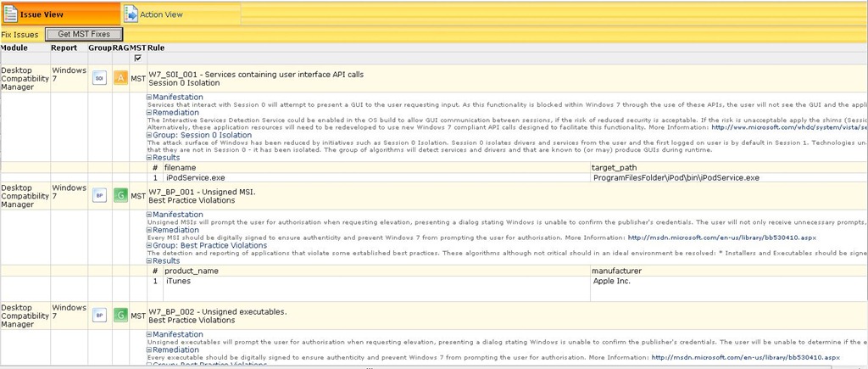868x369 pixels.
Task: Collapse Group: Best Practice Violations under W7_BP_001
Action: [149, 245]
